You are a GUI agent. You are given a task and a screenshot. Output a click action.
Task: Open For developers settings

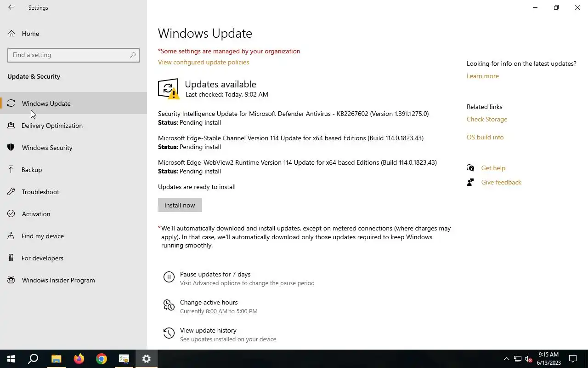(73, 258)
